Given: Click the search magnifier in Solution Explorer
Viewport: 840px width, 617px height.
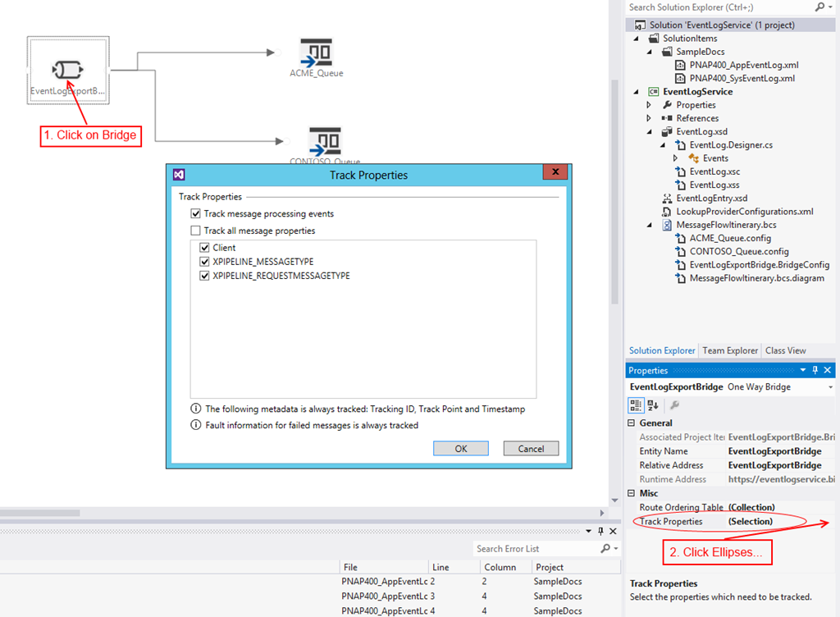Looking at the screenshot, I should [819, 7].
